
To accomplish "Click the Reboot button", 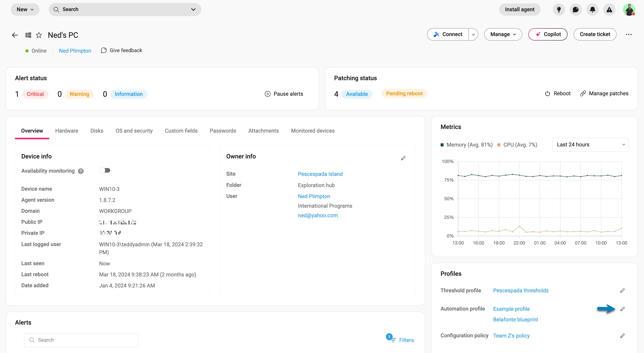I will (558, 93).
